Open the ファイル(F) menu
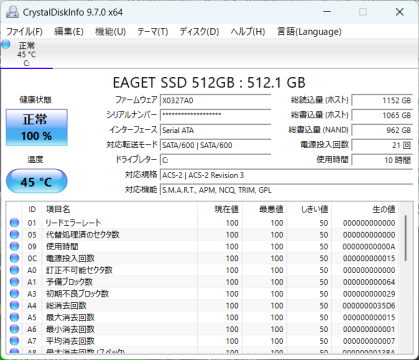 coord(25,32)
